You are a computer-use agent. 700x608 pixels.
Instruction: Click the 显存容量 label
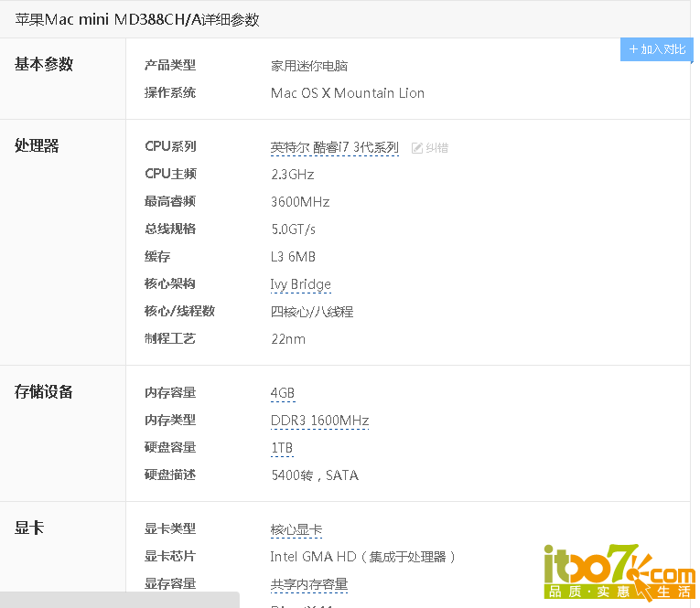[170, 583]
